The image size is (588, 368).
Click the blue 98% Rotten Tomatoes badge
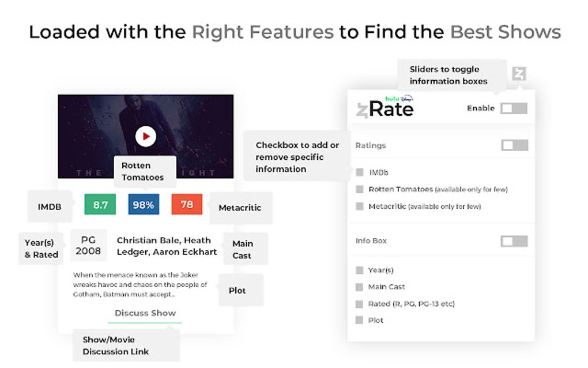point(144,205)
